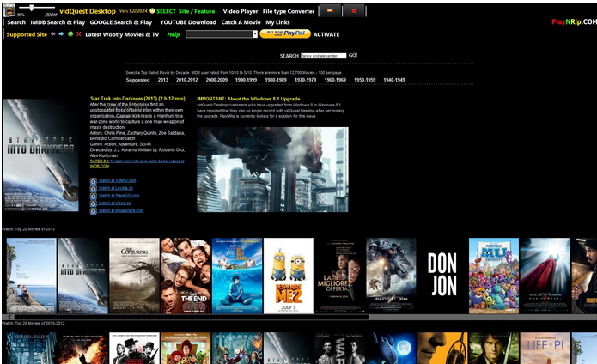Open the This Is The End poster
Screen dimensions: 597x364
pos(186,276)
